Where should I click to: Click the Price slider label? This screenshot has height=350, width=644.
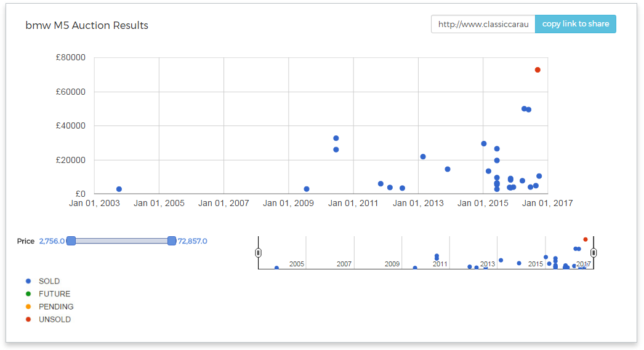pyautogui.click(x=25, y=241)
